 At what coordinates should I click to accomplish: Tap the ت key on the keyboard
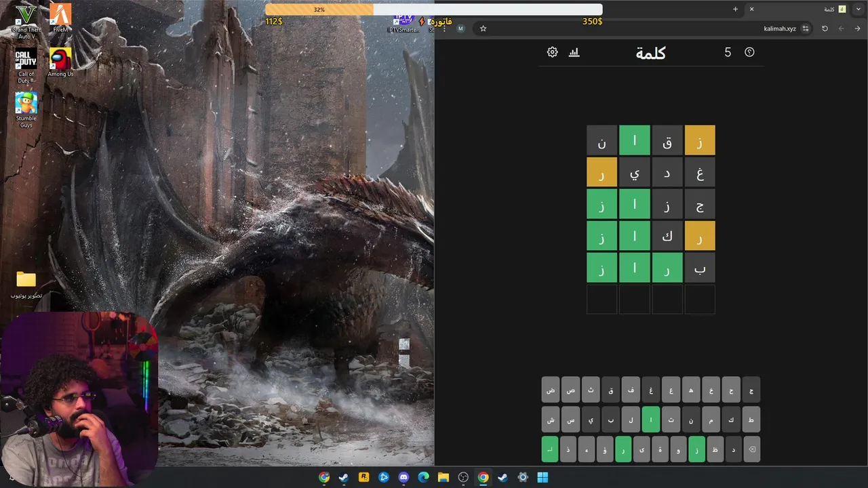tap(671, 420)
